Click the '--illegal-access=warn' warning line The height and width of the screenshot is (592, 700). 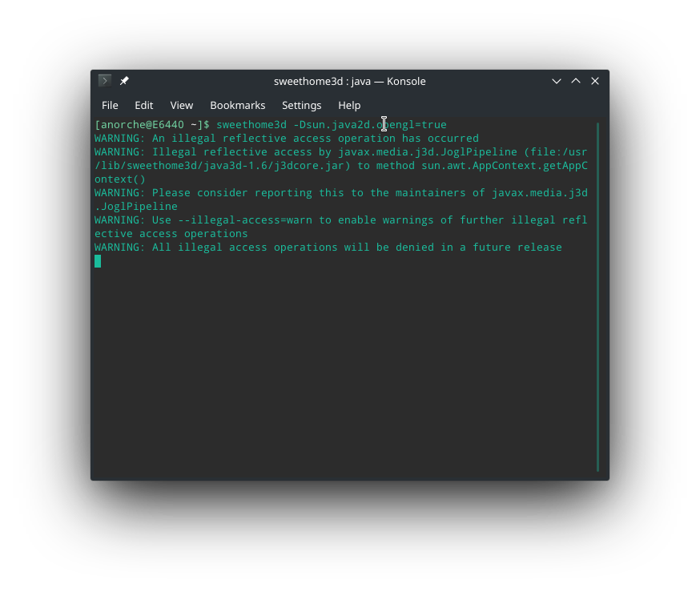340,220
